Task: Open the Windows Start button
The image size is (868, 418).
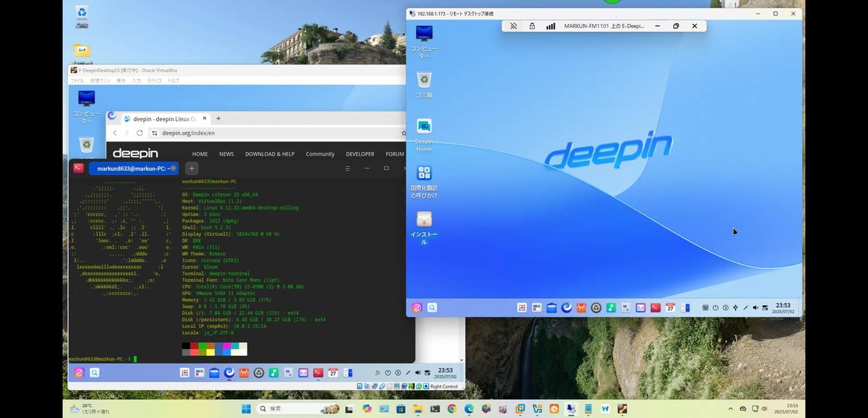Action: click(x=246, y=409)
